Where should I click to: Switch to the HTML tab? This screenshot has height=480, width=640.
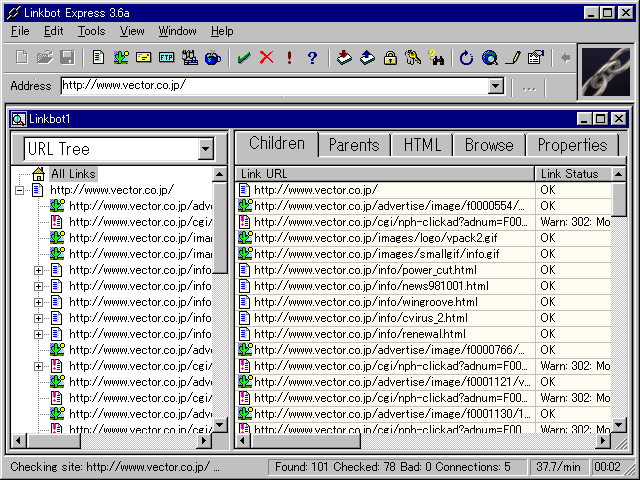pos(422,145)
